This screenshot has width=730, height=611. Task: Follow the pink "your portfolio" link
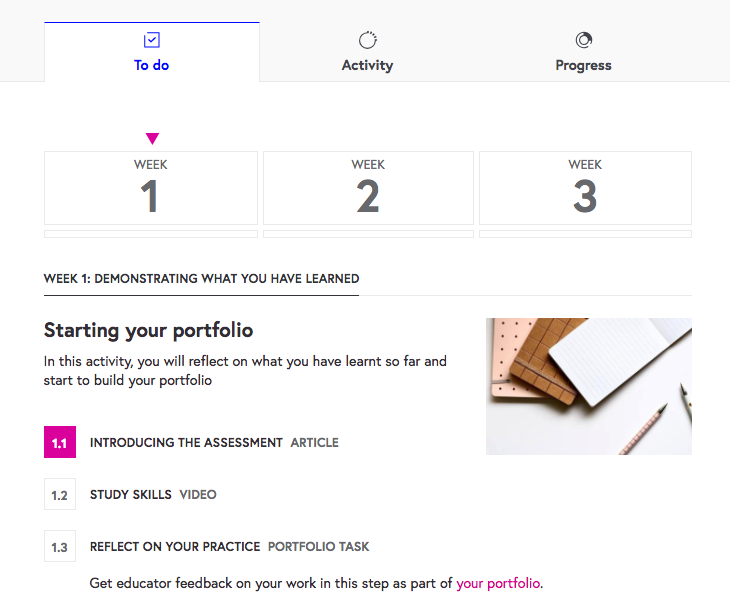click(498, 583)
